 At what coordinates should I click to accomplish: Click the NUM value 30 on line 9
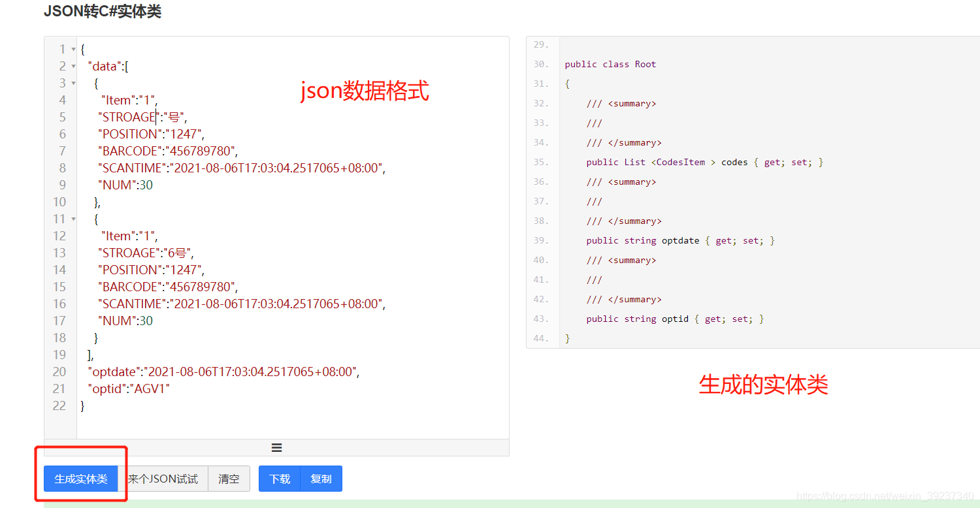[148, 185]
